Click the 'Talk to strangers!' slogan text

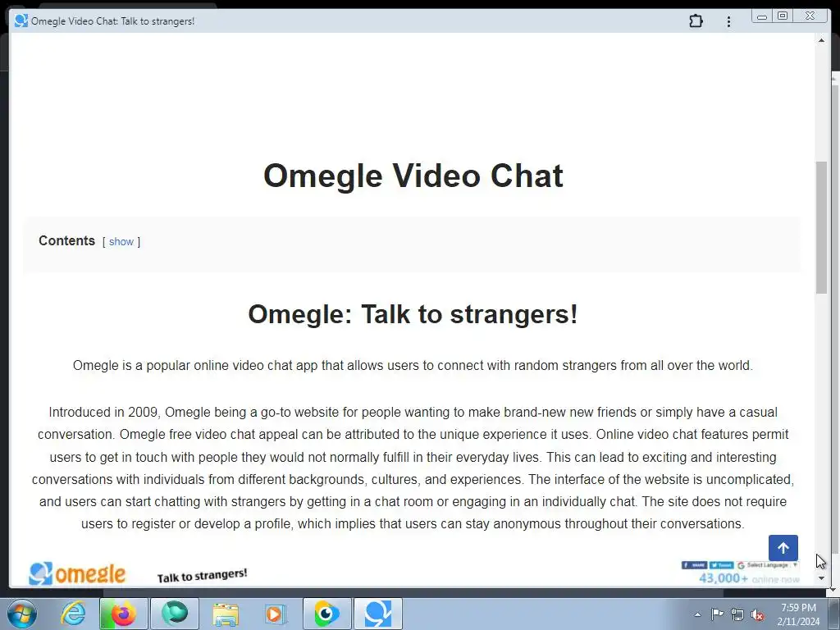(202, 575)
